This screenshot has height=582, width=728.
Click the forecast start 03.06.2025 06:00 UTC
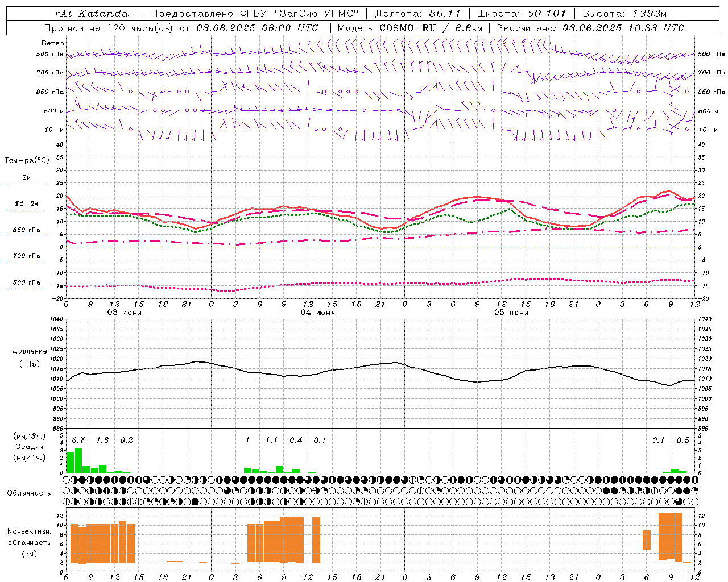pyautogui.click(x=257, y=28)
